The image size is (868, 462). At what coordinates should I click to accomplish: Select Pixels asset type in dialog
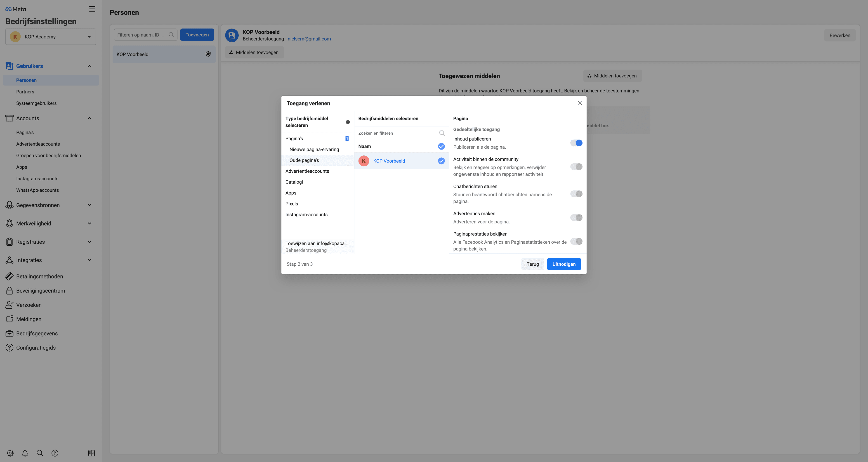coord(317,204)
